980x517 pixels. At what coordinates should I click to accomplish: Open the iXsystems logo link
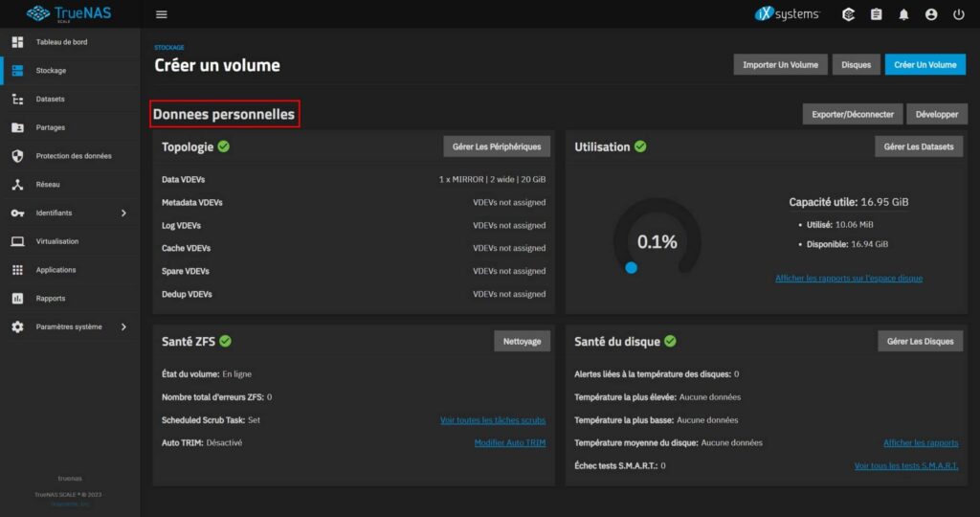tap(787, 13)
